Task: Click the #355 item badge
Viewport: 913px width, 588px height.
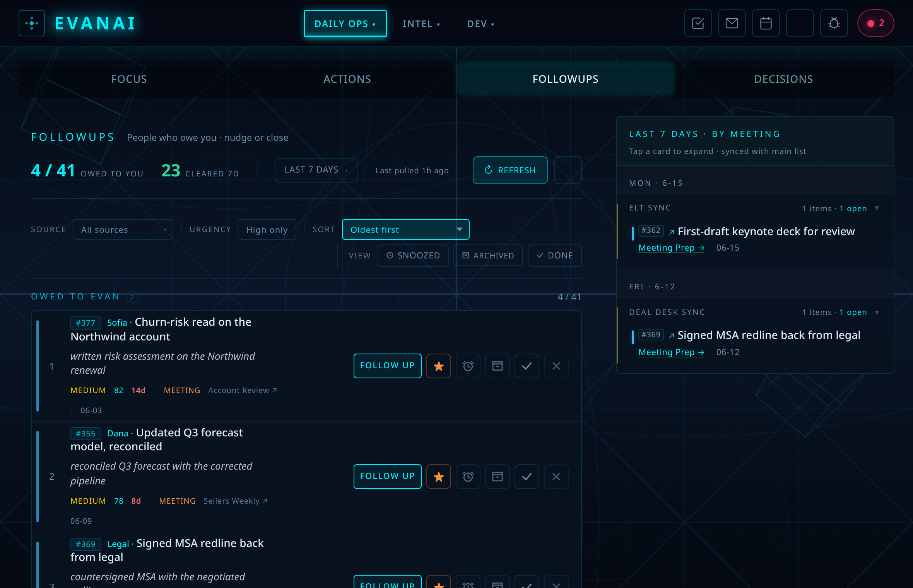Action: (x=85, y=434)
